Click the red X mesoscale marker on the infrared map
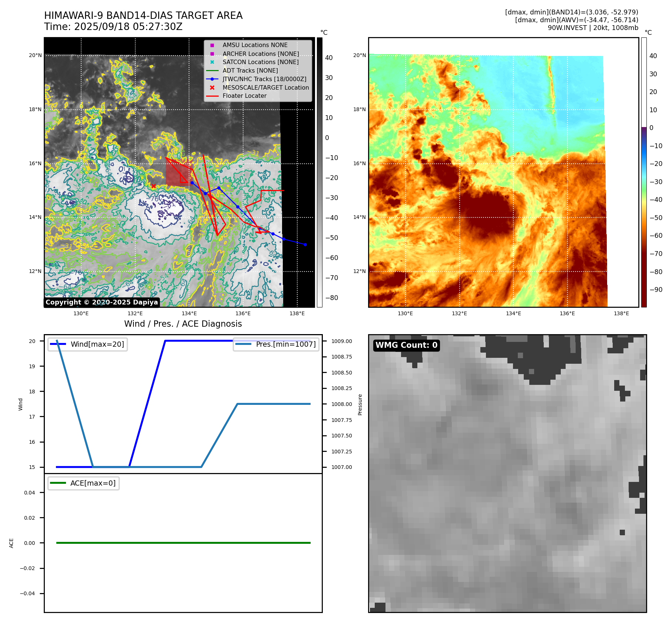Screen dimensions: 672x626 click(153, 186)
